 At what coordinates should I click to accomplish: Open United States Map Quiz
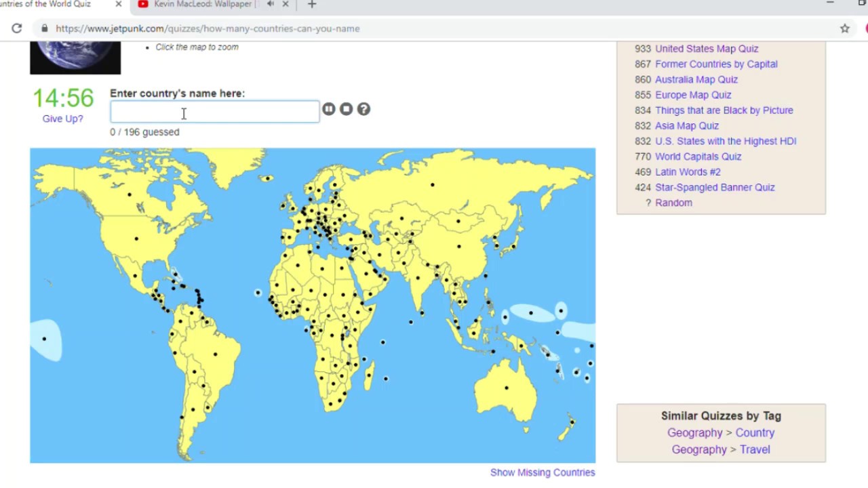coord(707,49)
